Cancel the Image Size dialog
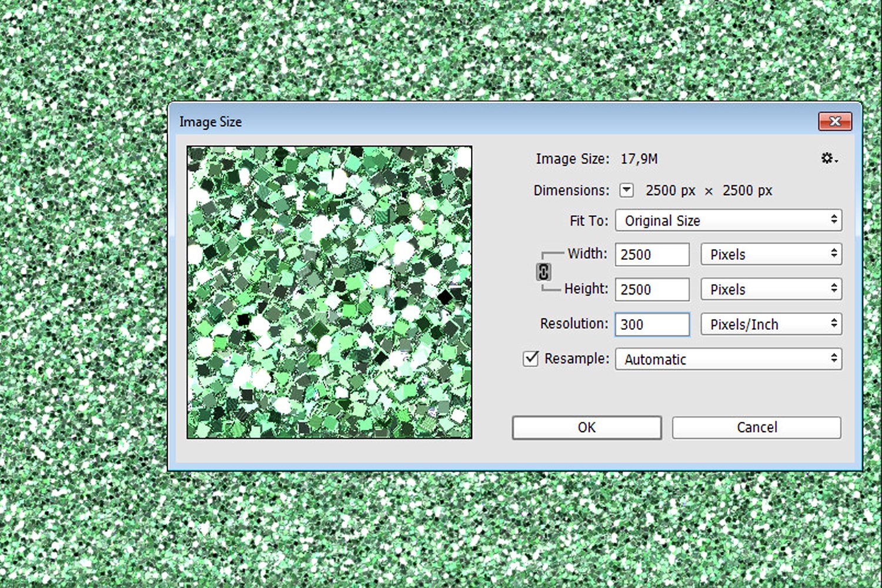Viewport: 882px width, 588px height. tap(756, 427)
